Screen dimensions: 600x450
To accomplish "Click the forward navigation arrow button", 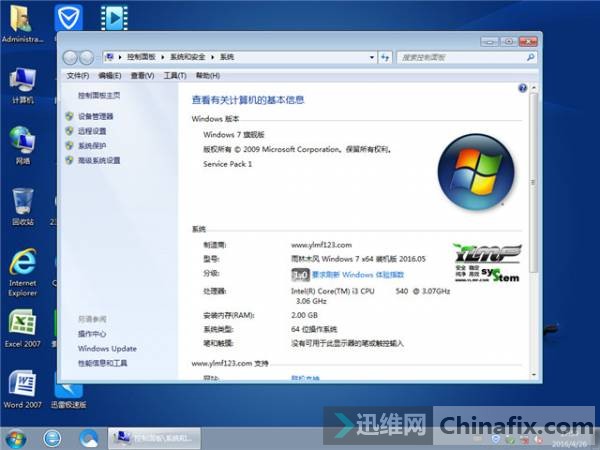I will tap(86, 57).
